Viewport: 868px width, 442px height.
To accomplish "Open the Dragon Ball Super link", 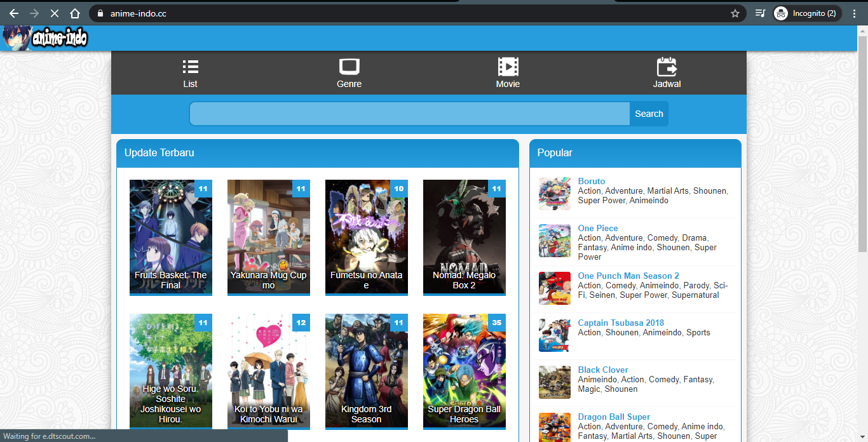I will pos(614,417).
